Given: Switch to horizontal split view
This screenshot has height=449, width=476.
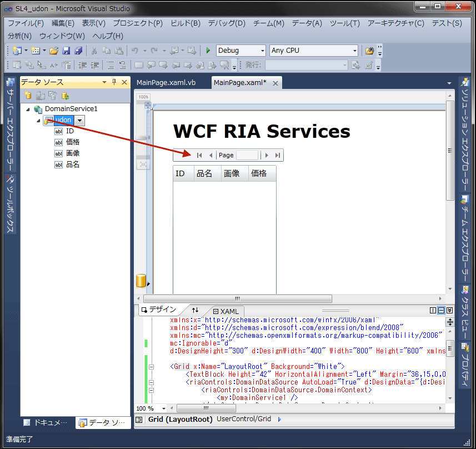Looking at the screenshot, I should pos(442,310).
